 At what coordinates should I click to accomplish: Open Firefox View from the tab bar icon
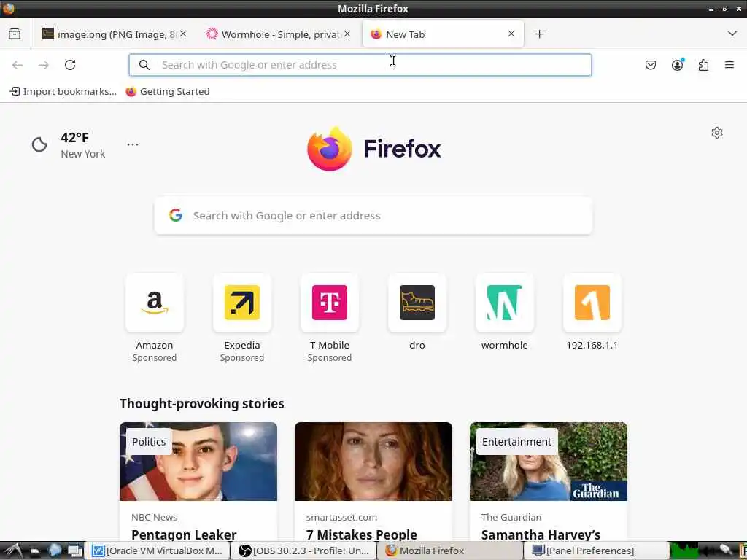pyautogui.click(x=15, y=34)
